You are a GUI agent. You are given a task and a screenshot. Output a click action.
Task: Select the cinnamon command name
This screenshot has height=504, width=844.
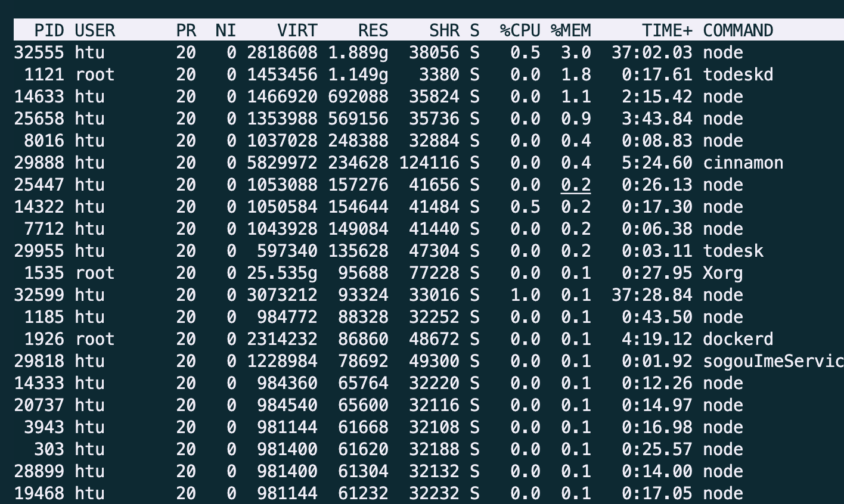[x=743, y=163]
